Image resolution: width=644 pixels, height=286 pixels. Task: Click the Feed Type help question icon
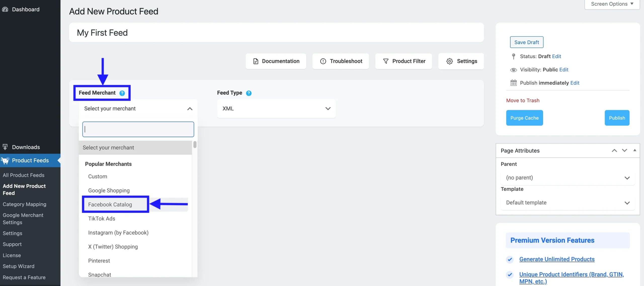249,93
